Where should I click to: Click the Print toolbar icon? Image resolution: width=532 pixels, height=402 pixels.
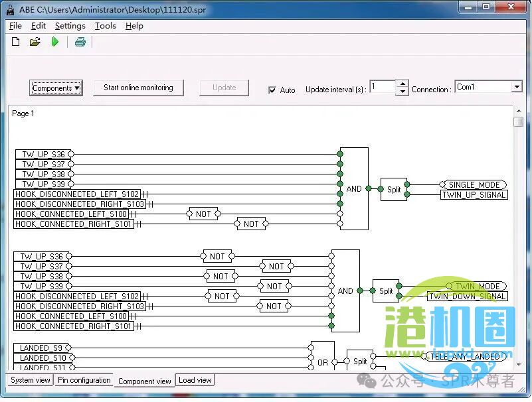coord(80,42)
